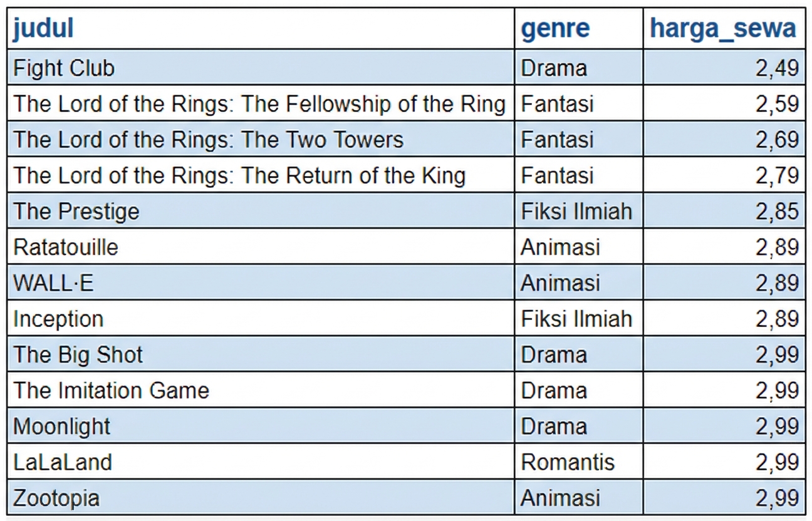This screenshot has height=521, width=812.
Task: Select The Two Towers title cell
Action: 209,139
